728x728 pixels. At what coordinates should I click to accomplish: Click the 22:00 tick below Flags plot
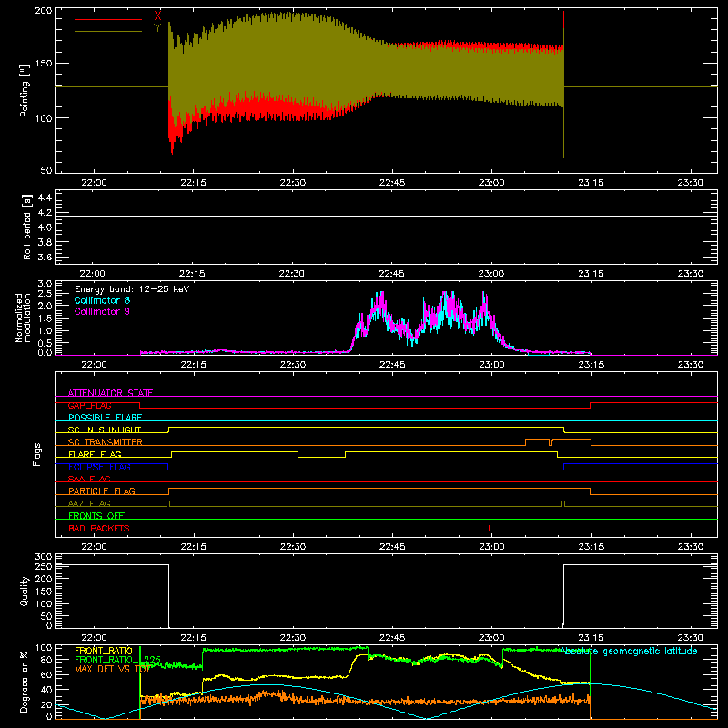click(94, 547)
